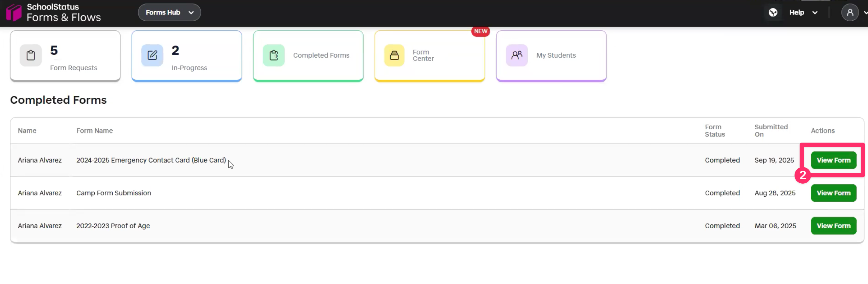Select the In-Progress card
Screen dimensions: 868x284
[x=187, y=56]
